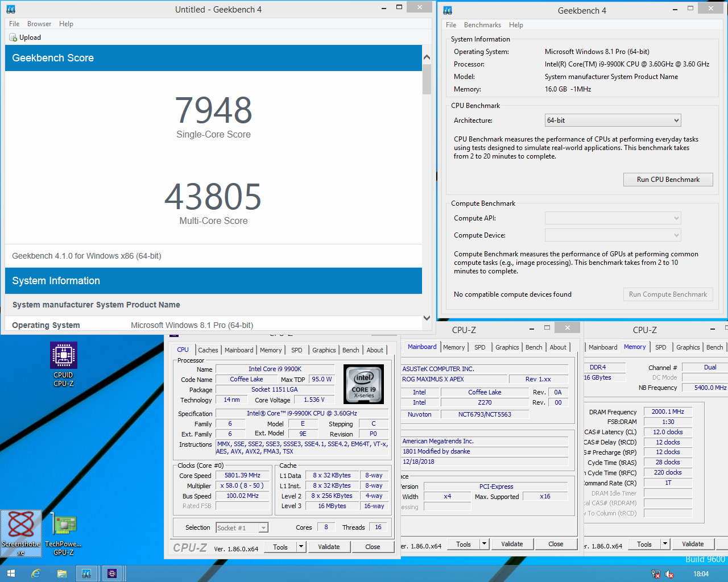This screenshot has height=582, width=728.
Task: Switch to SPD tab in front CPU-Z
Action: point(297,350)
